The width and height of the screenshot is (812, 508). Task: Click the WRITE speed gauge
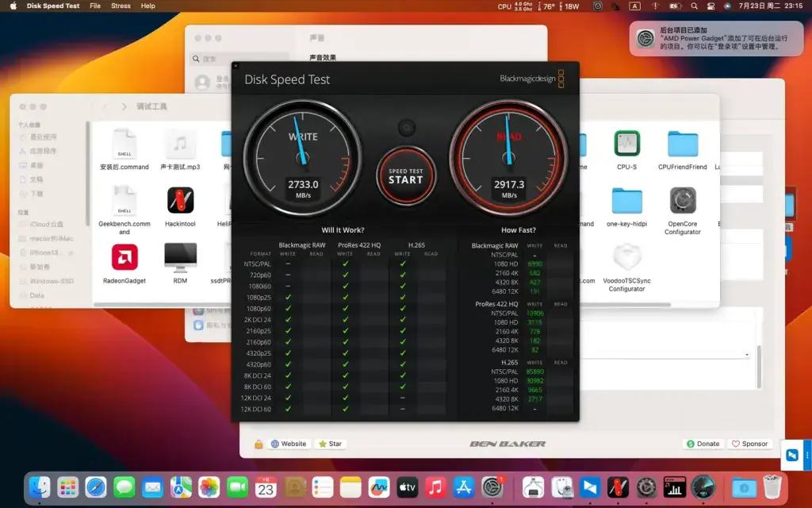[303, 158]
